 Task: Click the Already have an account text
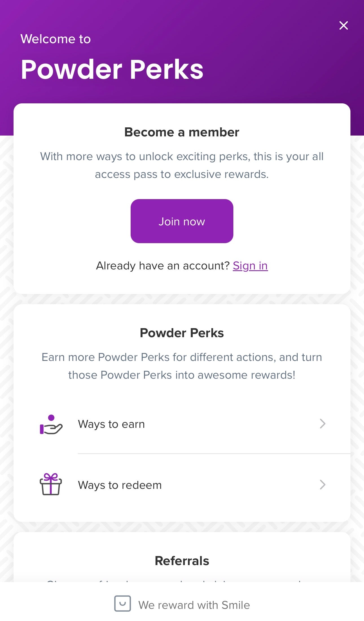pos(163,266)
